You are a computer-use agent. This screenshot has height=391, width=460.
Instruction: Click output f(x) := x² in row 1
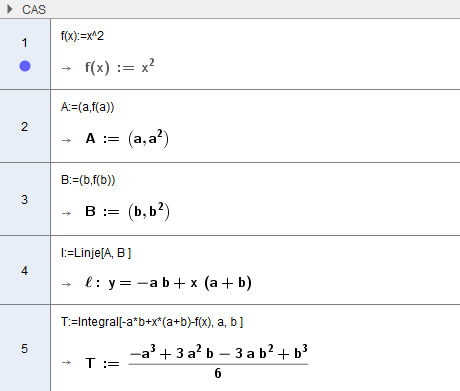tap(119, 67)
